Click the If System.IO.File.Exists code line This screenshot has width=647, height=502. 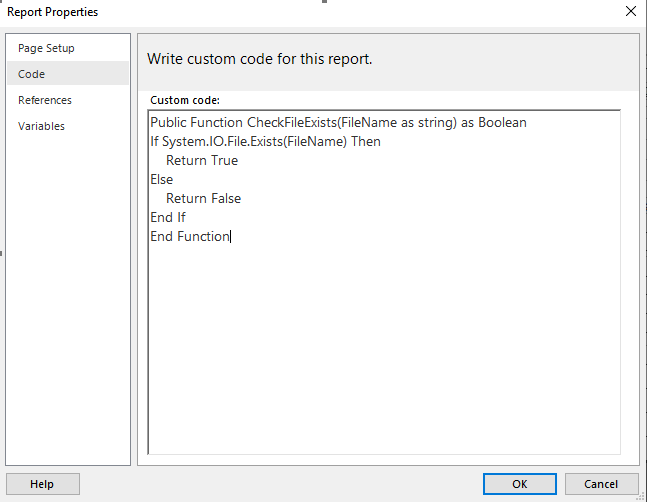pyautogui.click(x=265, y=141)
